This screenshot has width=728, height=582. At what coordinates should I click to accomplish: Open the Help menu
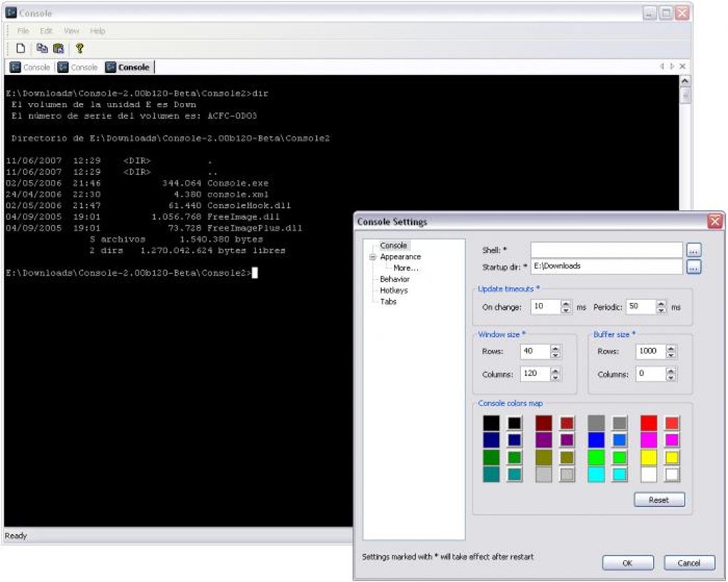(x=98, y=31)
